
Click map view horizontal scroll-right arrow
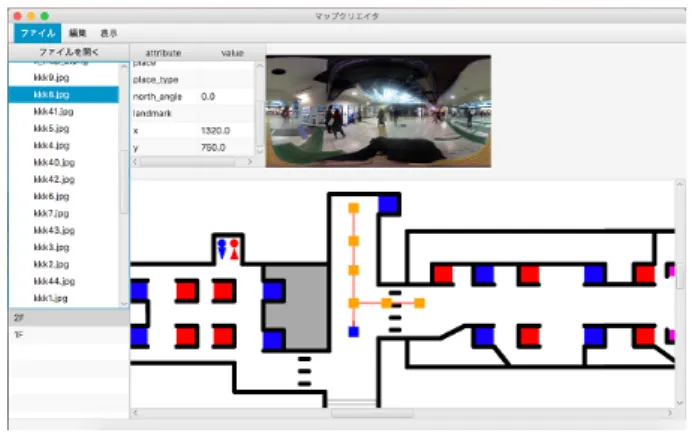[670, 413]
